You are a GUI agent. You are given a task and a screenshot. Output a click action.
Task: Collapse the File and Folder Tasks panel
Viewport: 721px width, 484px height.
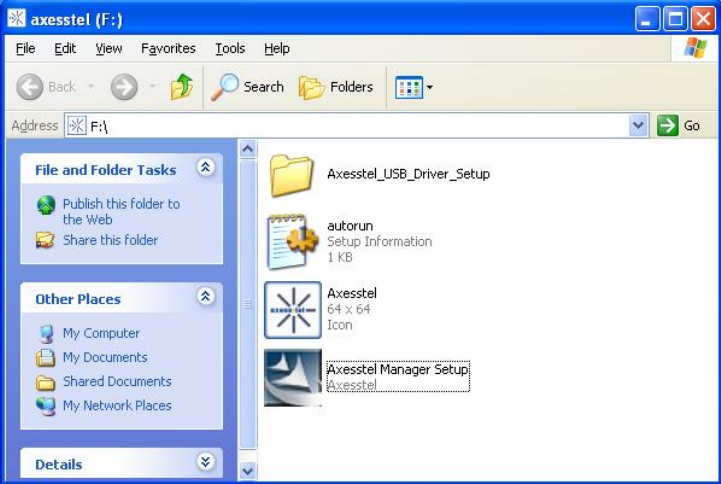(x=205, y=167)
